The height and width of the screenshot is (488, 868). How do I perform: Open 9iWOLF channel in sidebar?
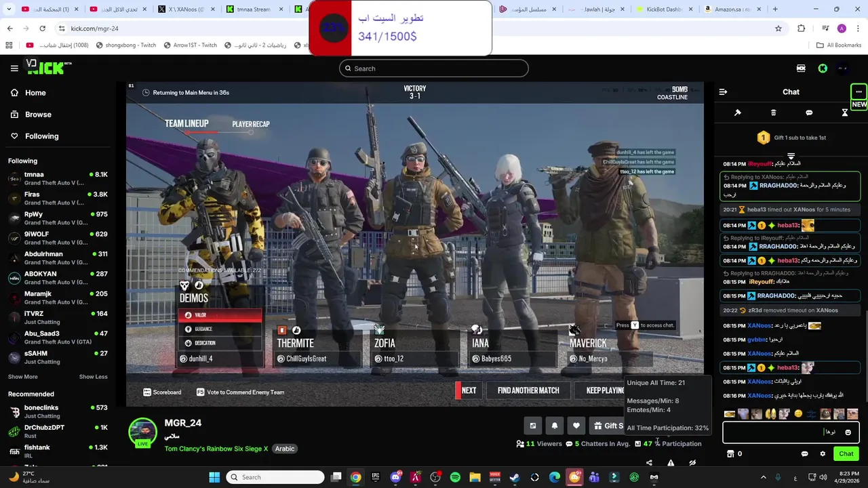[x=58, y=238]
